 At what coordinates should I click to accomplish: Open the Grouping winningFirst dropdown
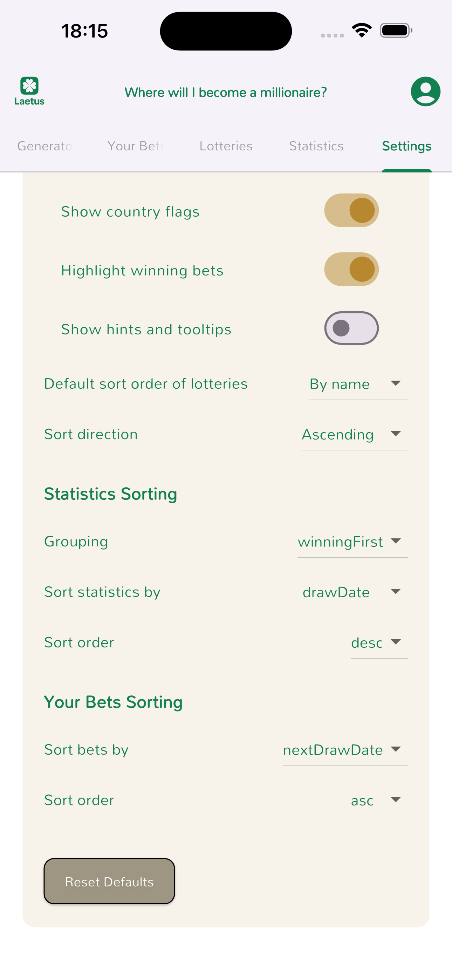[352, 542]
